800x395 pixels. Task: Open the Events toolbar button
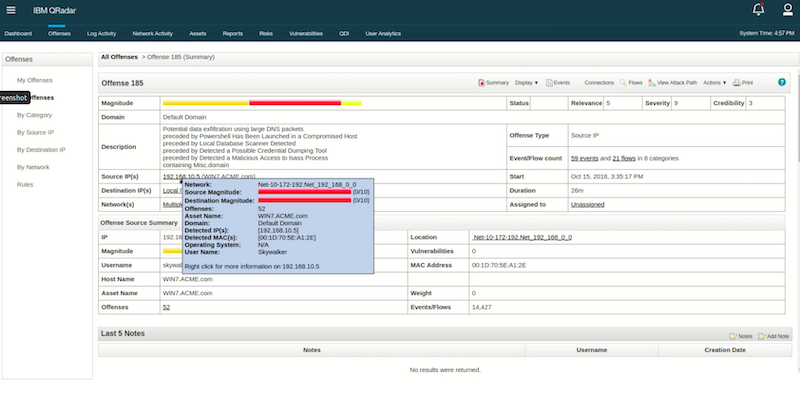[x=558, y=83]
